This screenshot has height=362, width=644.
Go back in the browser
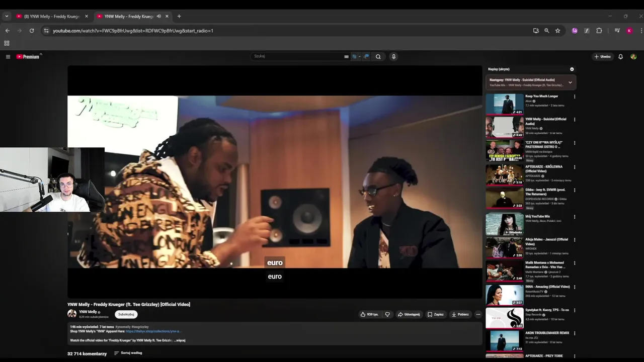pyautogui.click(x=8, y=31)
